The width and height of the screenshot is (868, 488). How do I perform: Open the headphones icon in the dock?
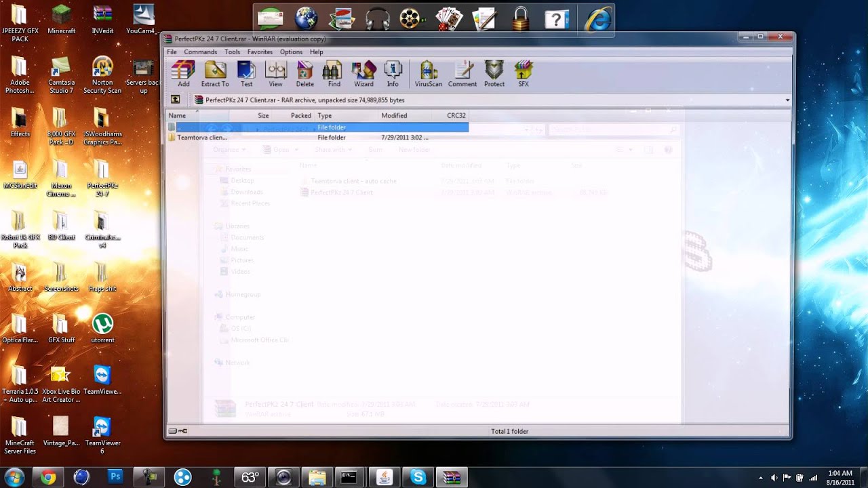(x=377, y=18)
